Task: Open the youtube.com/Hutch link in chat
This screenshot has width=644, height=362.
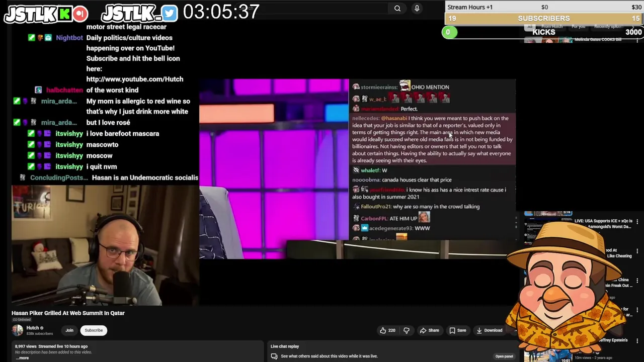Action: (x=135, y=79)
